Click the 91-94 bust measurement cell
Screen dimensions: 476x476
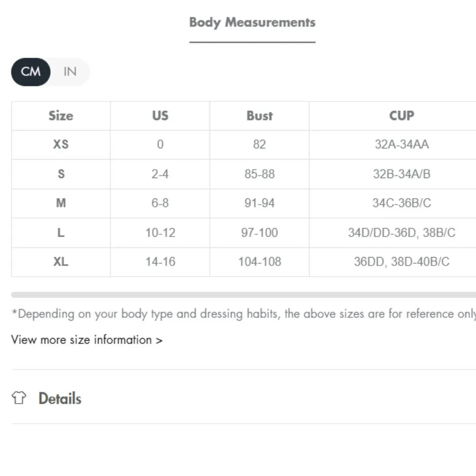pos(259,203)
